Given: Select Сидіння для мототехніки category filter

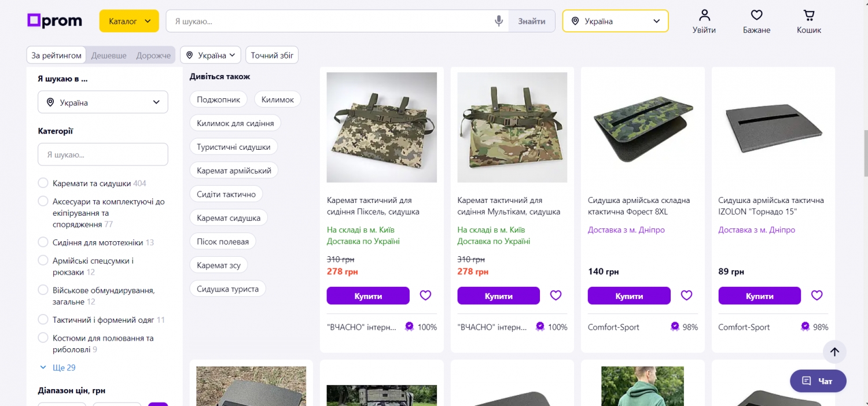Looking at the screenshot, I should point(43,242).
